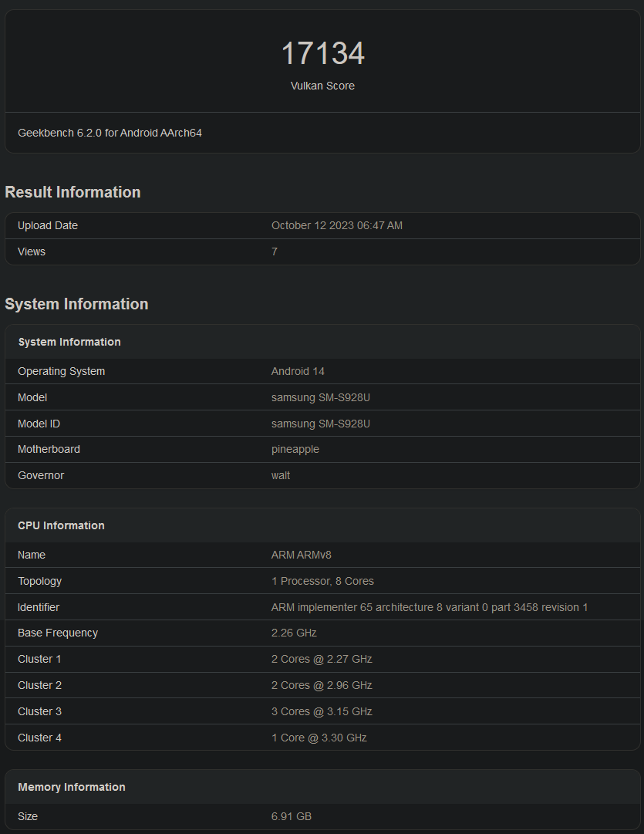Select the Cluster 1 label
This screenshot has width=644, height=834.
click(39, 659)
